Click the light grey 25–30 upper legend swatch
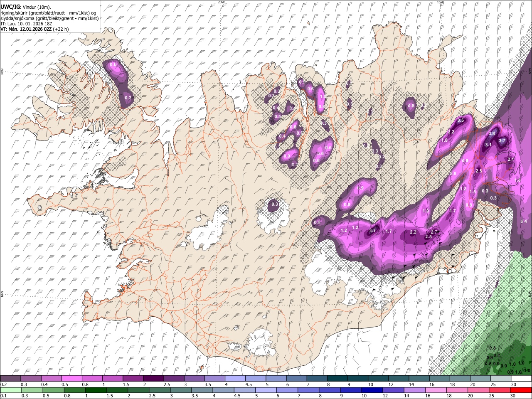 (500, 379)
